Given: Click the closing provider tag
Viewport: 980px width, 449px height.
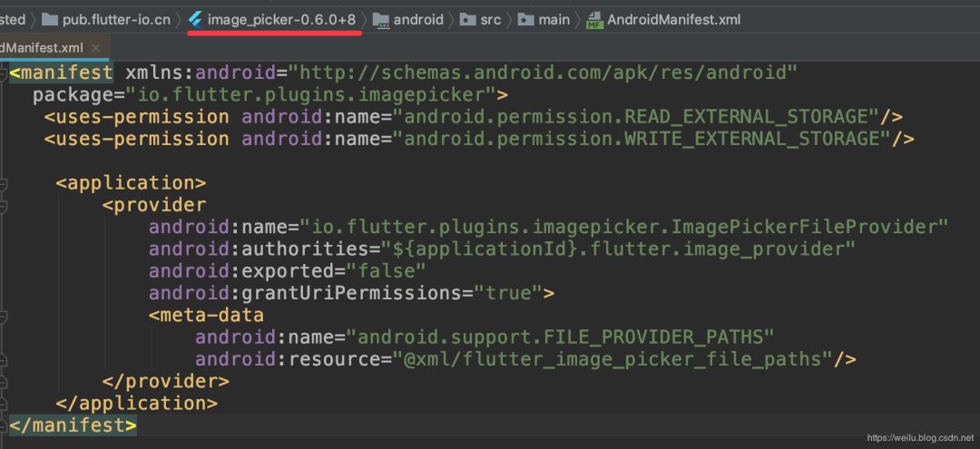Looking at the screenshot, I should 166,381.
